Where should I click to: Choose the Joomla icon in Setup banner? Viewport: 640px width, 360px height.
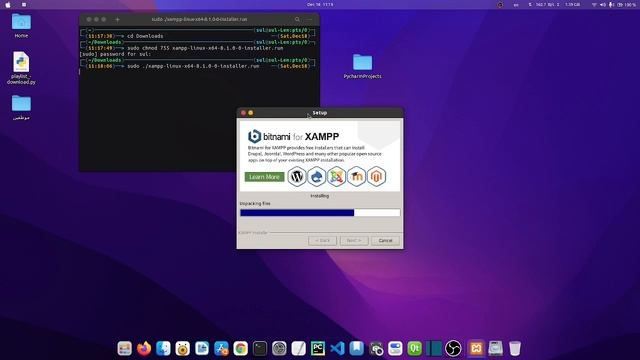(336, 176)
